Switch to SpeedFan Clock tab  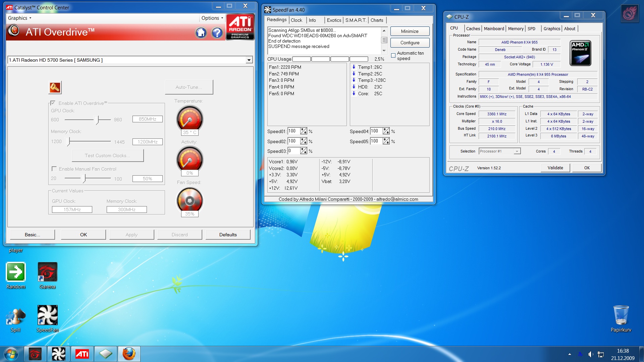pos(296,20)
